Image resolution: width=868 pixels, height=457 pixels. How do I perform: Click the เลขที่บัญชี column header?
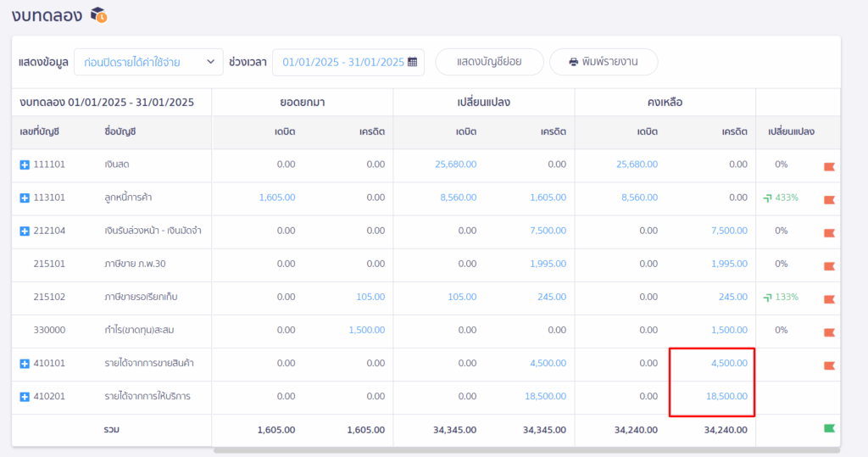click(x=39, y=131)
